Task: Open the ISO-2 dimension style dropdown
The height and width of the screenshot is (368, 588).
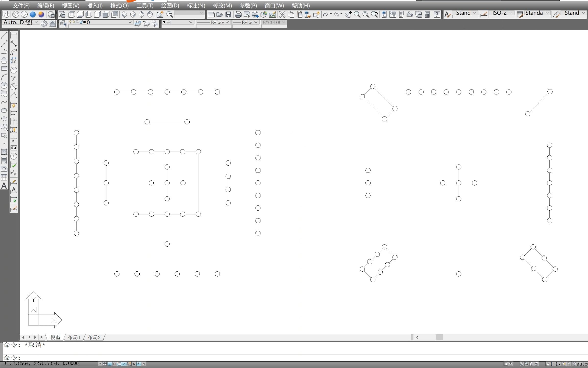Action: click(511, 13)
